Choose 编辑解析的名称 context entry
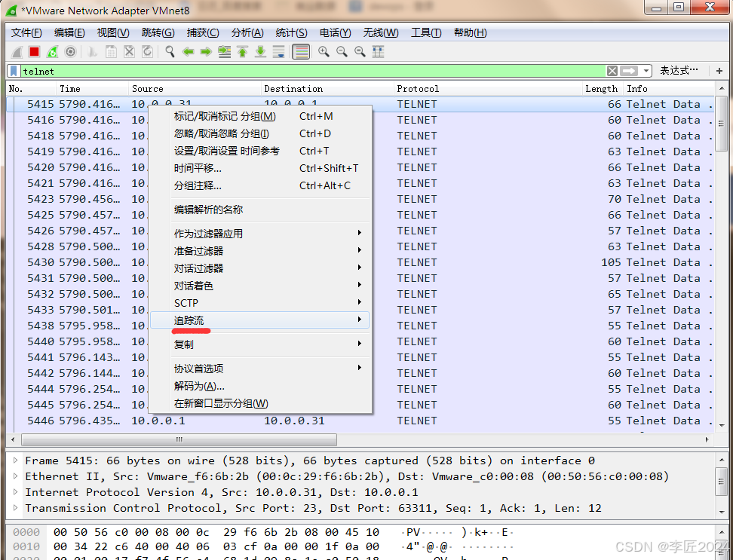 [x=260, y=210]
